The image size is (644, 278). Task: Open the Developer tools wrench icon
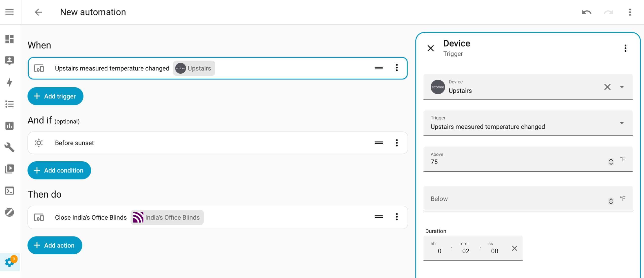pyautogui.click(x=10, y=147)
